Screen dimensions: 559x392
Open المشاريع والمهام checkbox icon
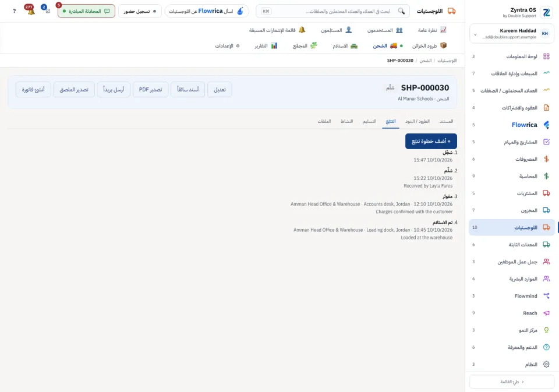pyautogui.click(x=546, y=142)
